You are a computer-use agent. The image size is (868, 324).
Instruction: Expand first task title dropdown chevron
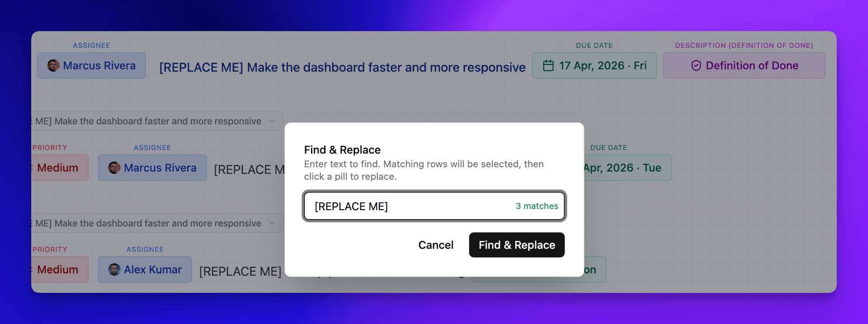[x=272, y=121]
